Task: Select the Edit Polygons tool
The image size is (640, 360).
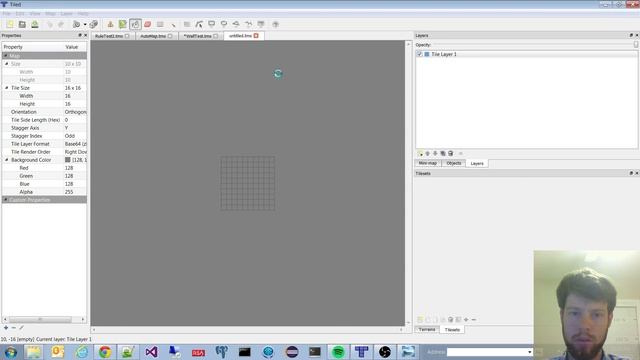Action: (199, 24)
